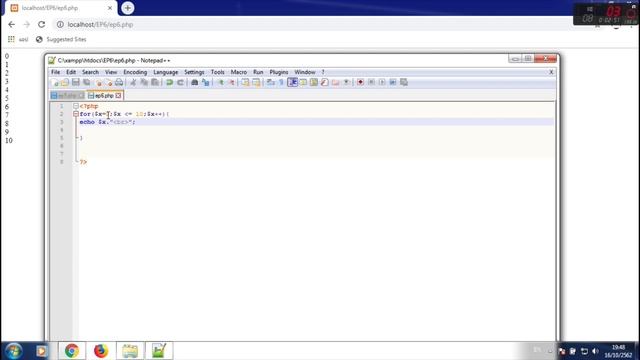This screenshot has height=360, width=640.
Task: Click the Chrome icon in the taskbar
Action: (72, 351)
